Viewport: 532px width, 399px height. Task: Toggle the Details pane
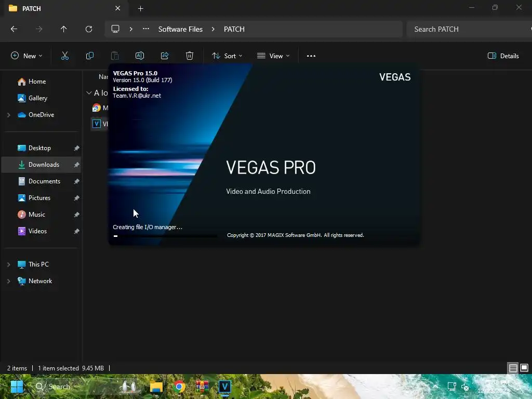tap(503, 56)
